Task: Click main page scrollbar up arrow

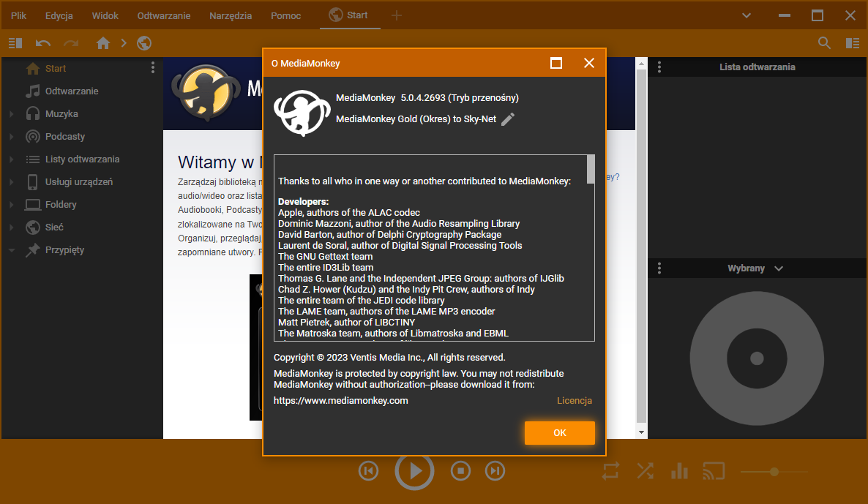Action: point(642,64)
